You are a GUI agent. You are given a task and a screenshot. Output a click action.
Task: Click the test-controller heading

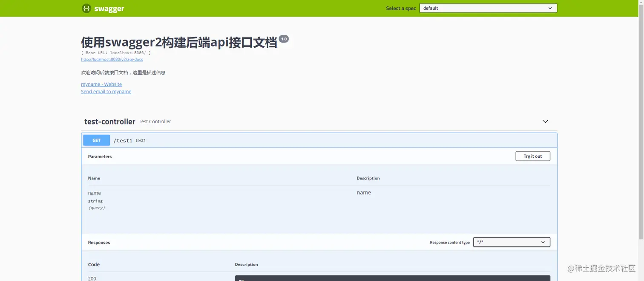110,122
